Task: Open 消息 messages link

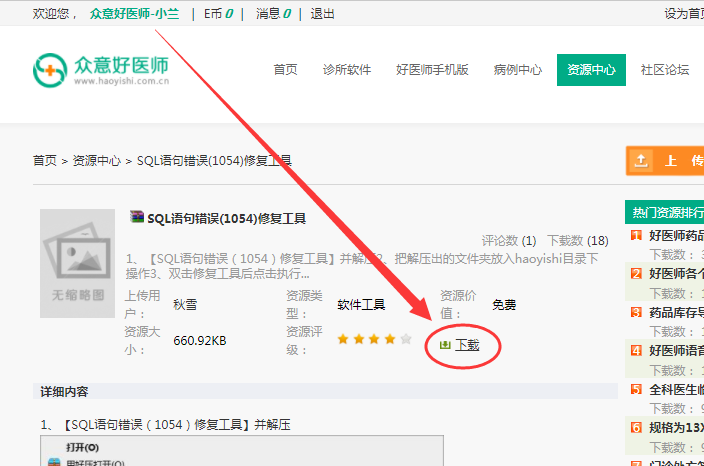Action: coord(273,14)
